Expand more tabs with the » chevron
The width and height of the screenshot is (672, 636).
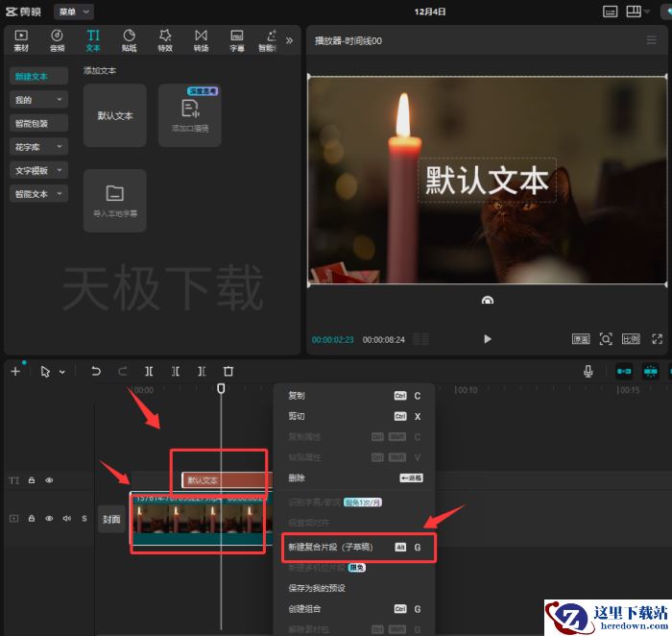289,40
